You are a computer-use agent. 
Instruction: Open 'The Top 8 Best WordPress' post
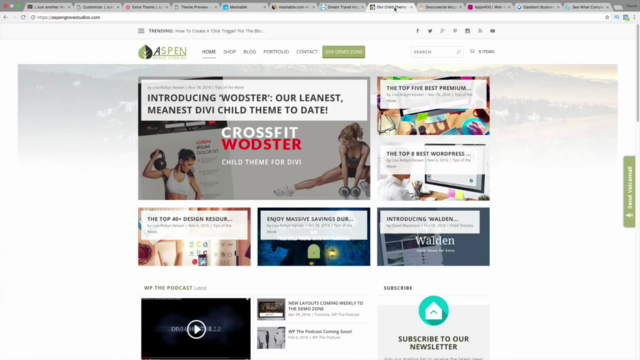pos(429,153)
